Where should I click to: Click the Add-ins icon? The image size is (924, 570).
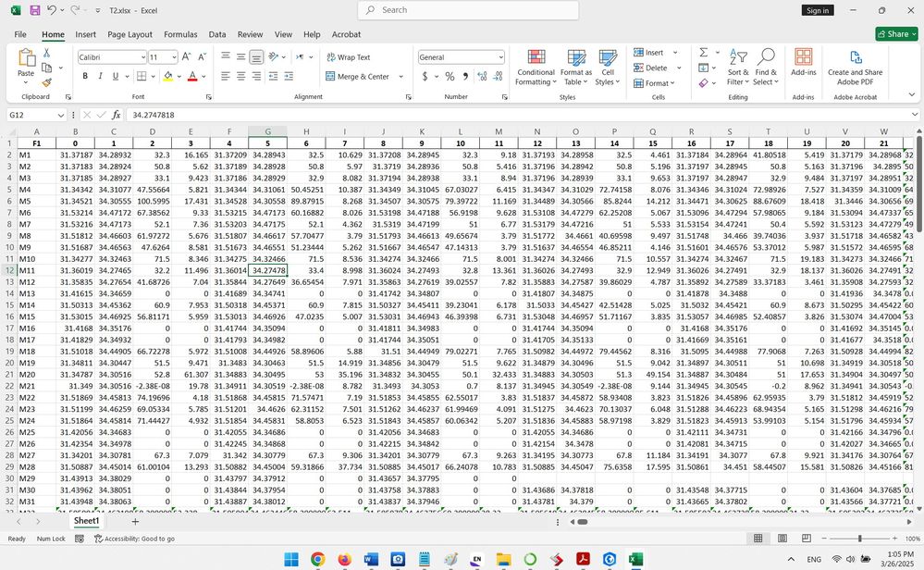click(803, 62)
